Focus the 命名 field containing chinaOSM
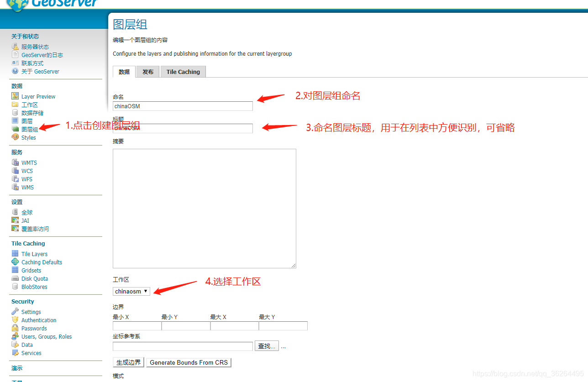588x382 pixels. tap(183, 106)
